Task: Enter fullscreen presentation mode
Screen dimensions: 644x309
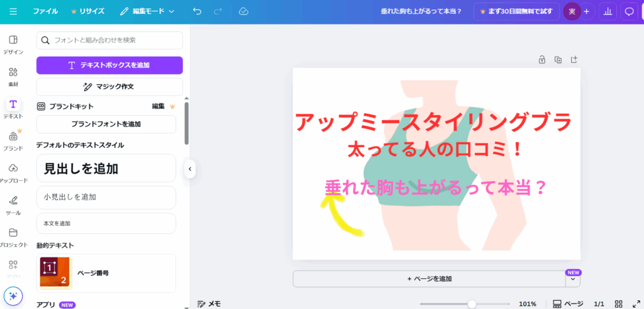Action: pyautogui.click(x=636, y=304)
